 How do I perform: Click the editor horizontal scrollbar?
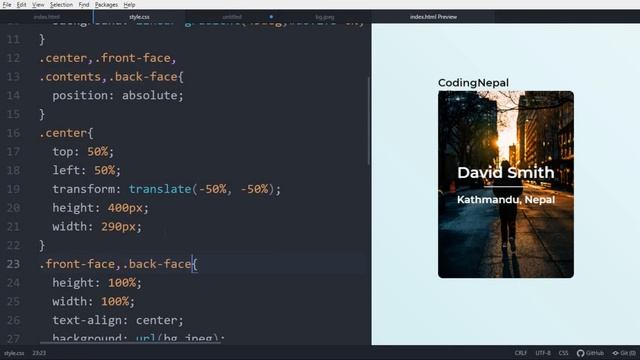[131, 342]
